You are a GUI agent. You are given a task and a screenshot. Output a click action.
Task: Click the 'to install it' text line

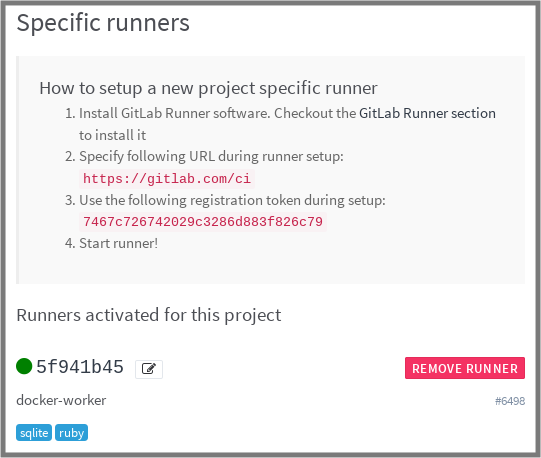[x=112, y=135]
